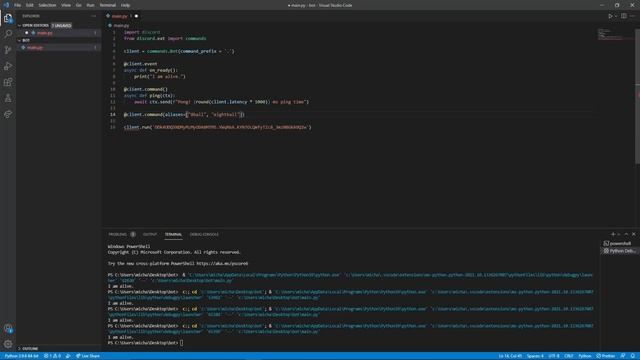Open the new terminal launch profile dropdown
Screen dimensions: 640x360
[x=618, y=234]
